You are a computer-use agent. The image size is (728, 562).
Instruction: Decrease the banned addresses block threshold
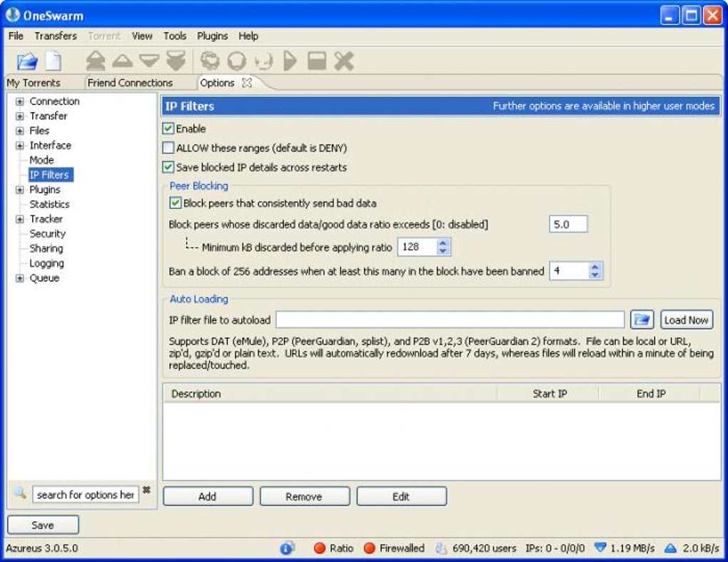tap(595, 275)
